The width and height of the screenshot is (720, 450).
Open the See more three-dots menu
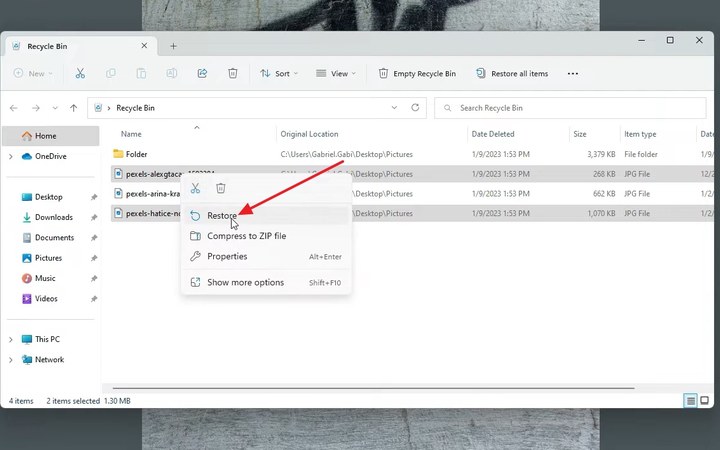point(573,73)
